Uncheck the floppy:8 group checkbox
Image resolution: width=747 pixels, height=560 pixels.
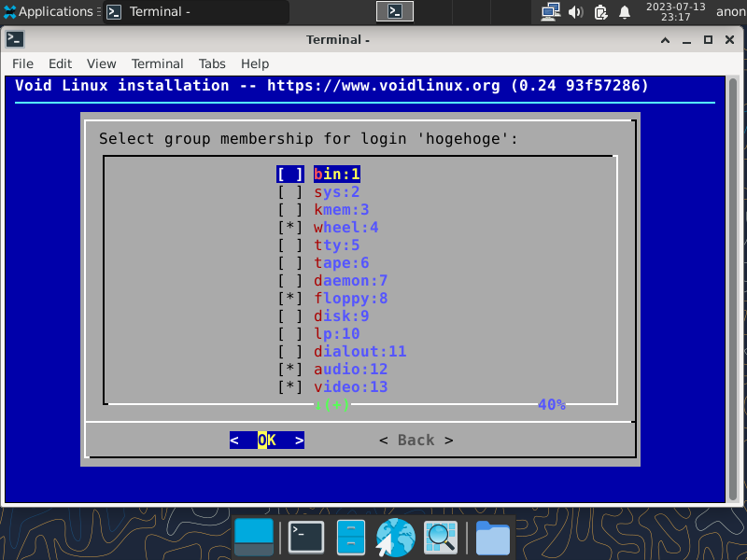290,299
